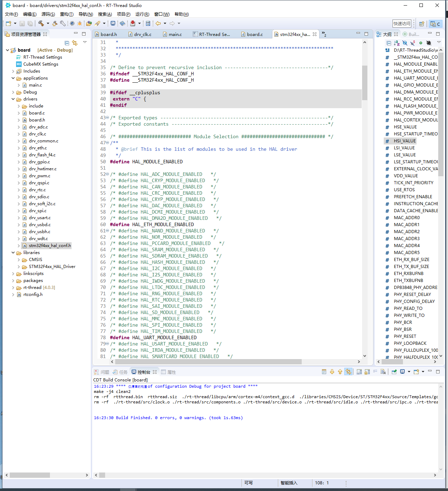Click project explorer horizontal scrollbar
448x491 pixels.
tap(30, 475)
